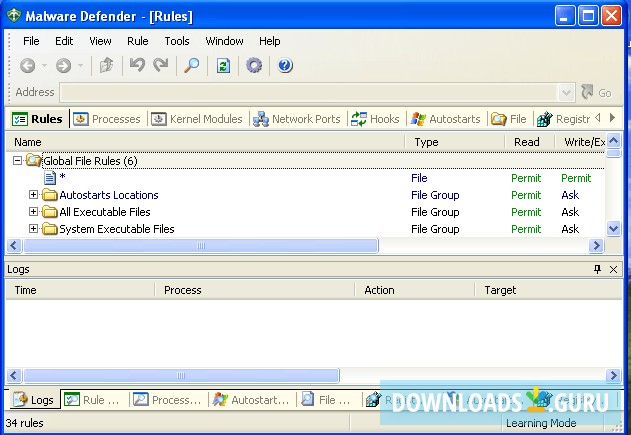Click the Refresh toolbar icon
This screenshot has height=435, width=631.
pyautogui.click(x=223, y=65)
